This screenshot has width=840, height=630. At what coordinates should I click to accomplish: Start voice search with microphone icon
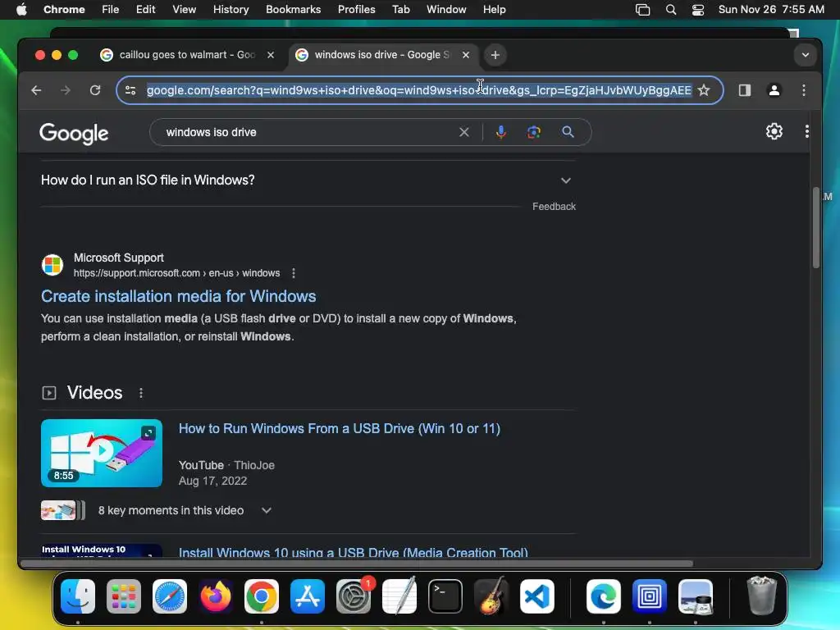(x=501, y=132)
